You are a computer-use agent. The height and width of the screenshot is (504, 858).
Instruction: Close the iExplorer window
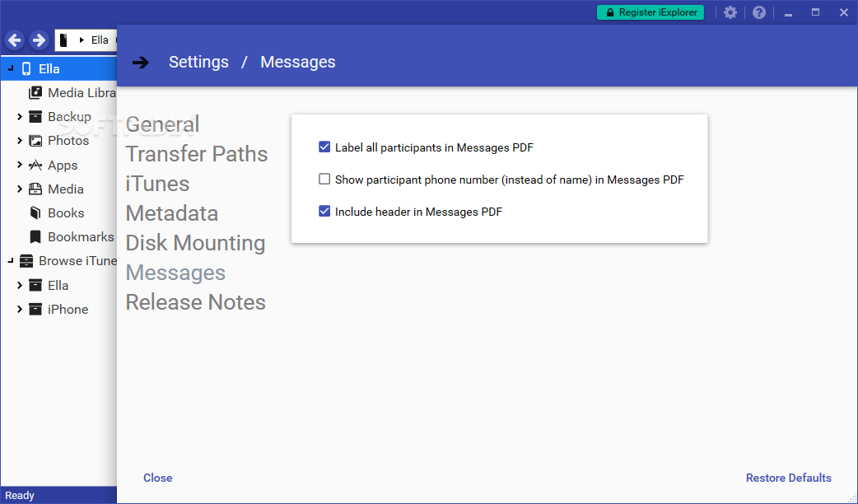click(x=844, y=12)
